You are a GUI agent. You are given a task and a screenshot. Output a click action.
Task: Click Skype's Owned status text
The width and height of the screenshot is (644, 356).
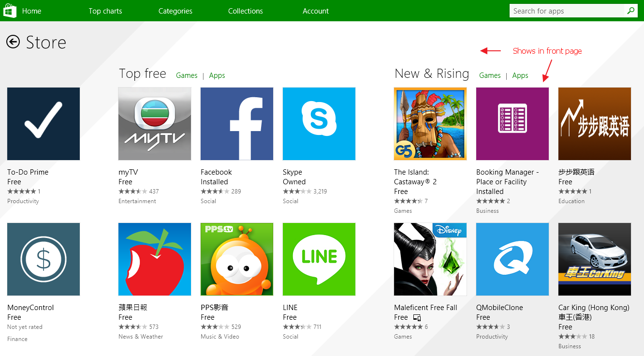(294, 182)
